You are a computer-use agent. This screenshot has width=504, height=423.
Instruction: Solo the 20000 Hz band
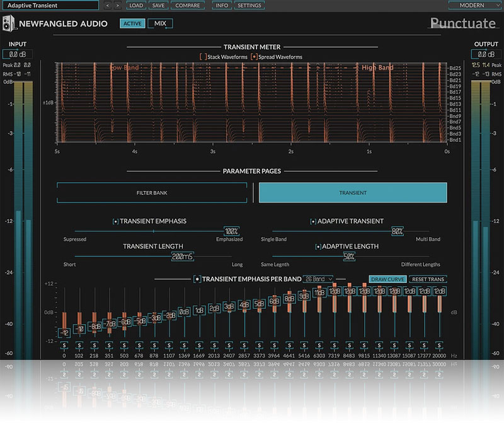pos(441,345)
